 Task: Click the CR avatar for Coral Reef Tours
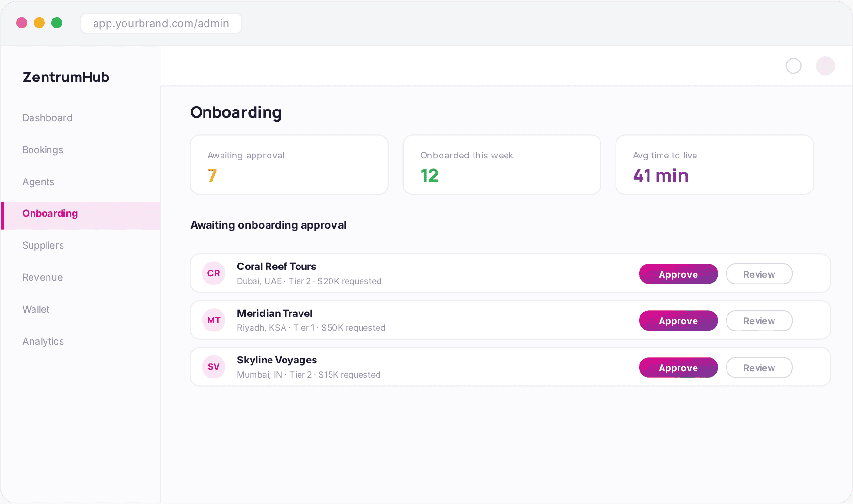click(214, 273)
